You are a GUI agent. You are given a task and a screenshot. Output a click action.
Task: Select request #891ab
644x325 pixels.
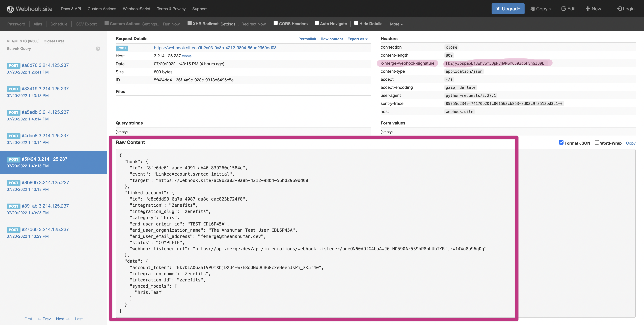click(x=53, y=209)
